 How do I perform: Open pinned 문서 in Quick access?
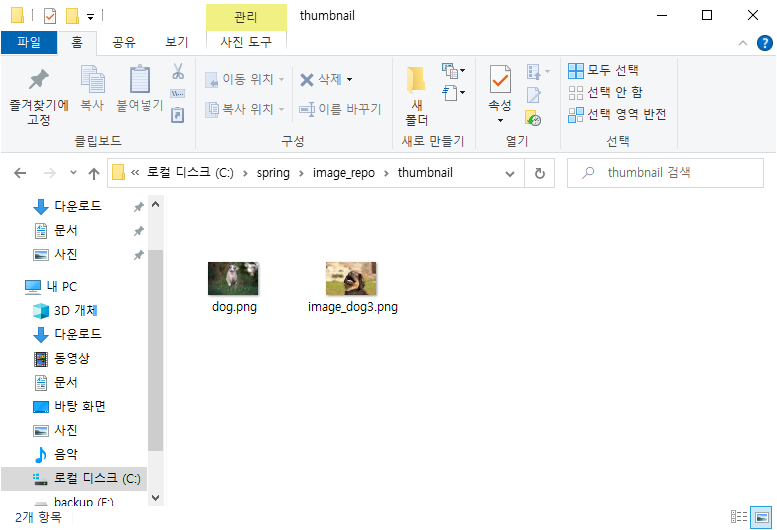coord(65,230)
